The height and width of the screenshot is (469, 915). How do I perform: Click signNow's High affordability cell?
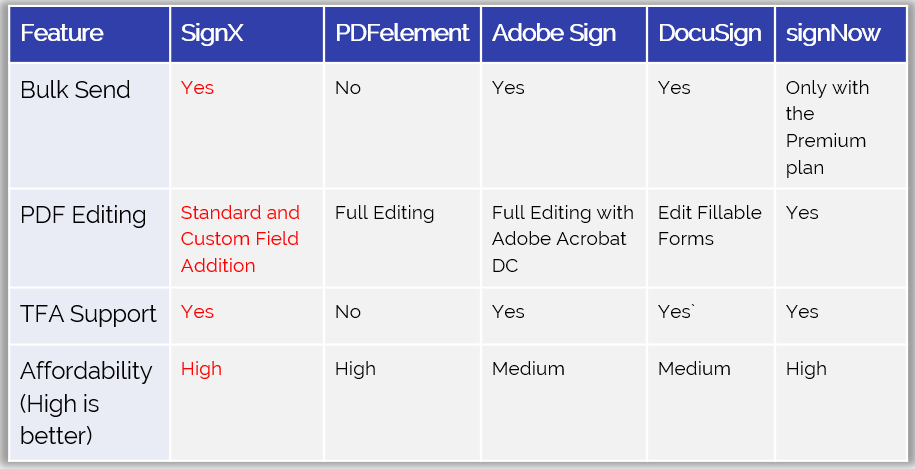(806, 369)
